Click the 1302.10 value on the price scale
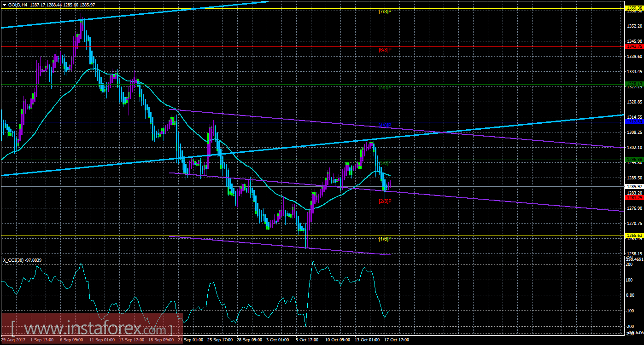Screen dimensions: 644x345 (634, 147)
